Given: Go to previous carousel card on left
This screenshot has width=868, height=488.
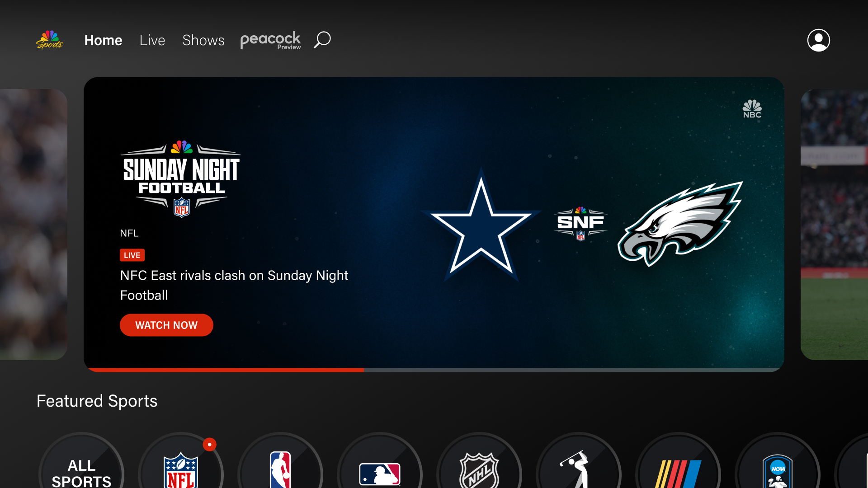Looking at the screenshot, I should pyautogui.click(x=34, y=225).
